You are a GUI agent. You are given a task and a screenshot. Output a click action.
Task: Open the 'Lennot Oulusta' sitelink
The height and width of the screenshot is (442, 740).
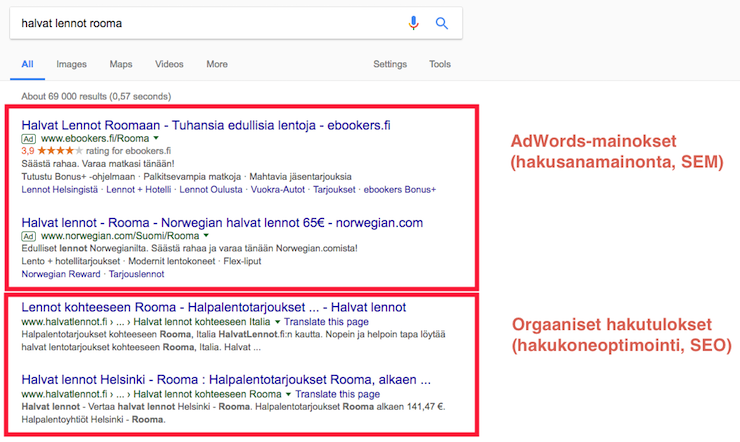(210, 190)
